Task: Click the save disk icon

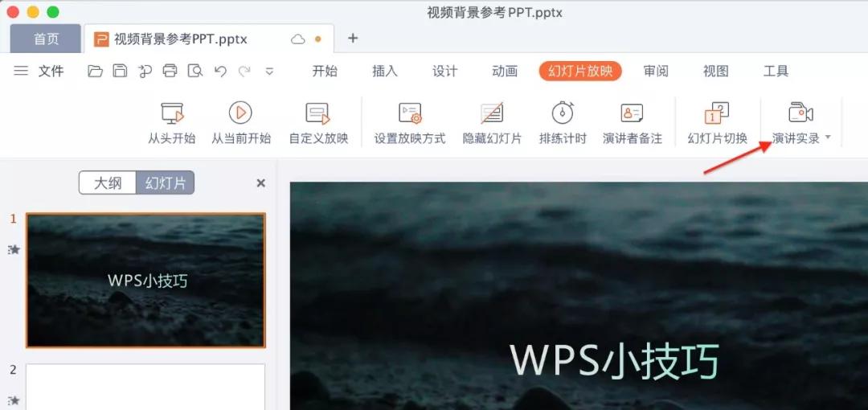Action: coord(120,71)
